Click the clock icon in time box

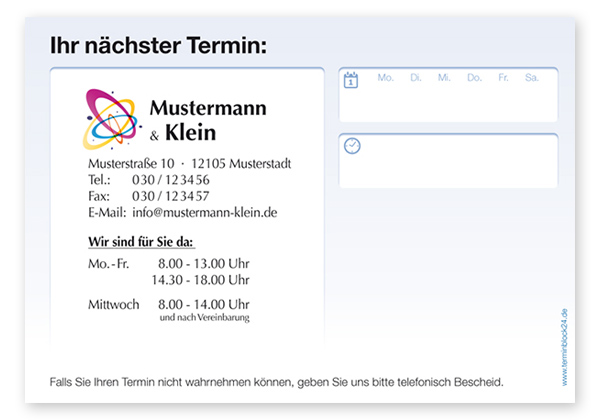[351, 146]
